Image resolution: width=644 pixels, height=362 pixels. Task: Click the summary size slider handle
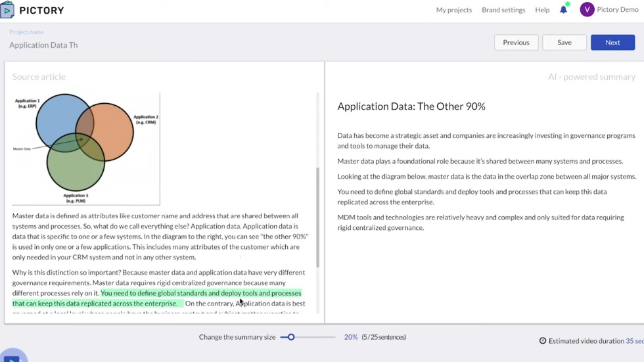291,337
